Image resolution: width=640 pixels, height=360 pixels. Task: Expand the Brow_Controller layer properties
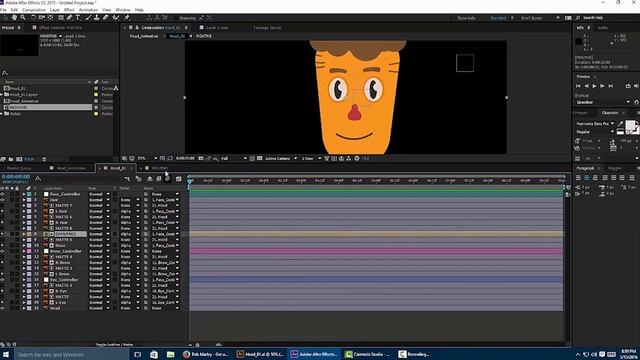pyautogui.click(x=24, y=251)
